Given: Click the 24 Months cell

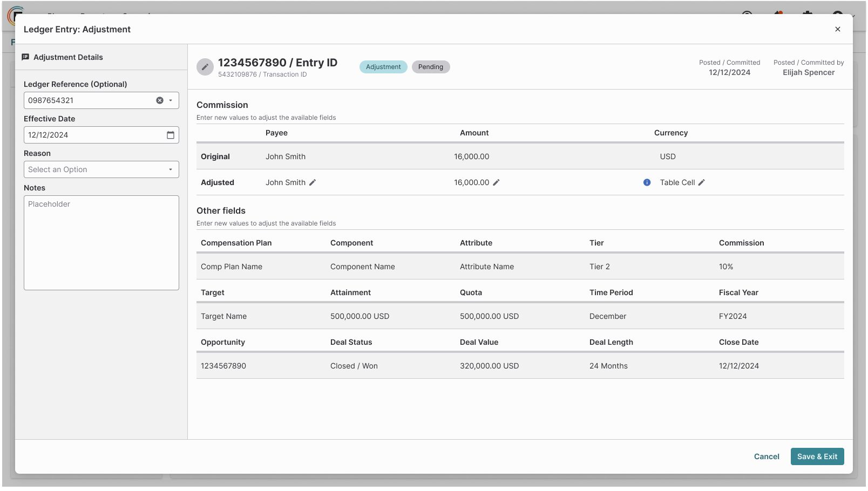Looking at the screenshot, I should pos(609,366).
